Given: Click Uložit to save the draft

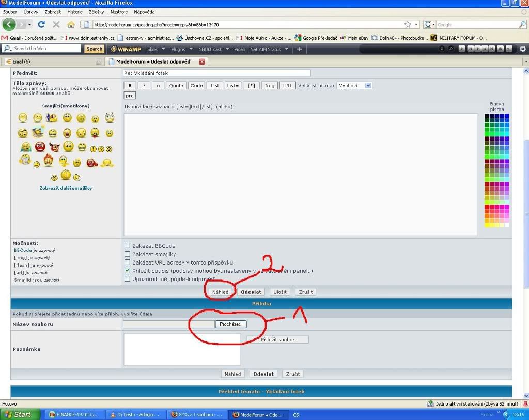Looking at the screenshot, I should [280, 292].
